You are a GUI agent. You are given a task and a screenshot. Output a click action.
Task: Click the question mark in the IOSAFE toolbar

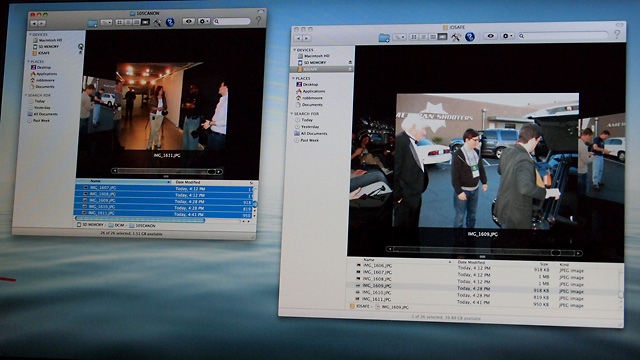(617, 34)
